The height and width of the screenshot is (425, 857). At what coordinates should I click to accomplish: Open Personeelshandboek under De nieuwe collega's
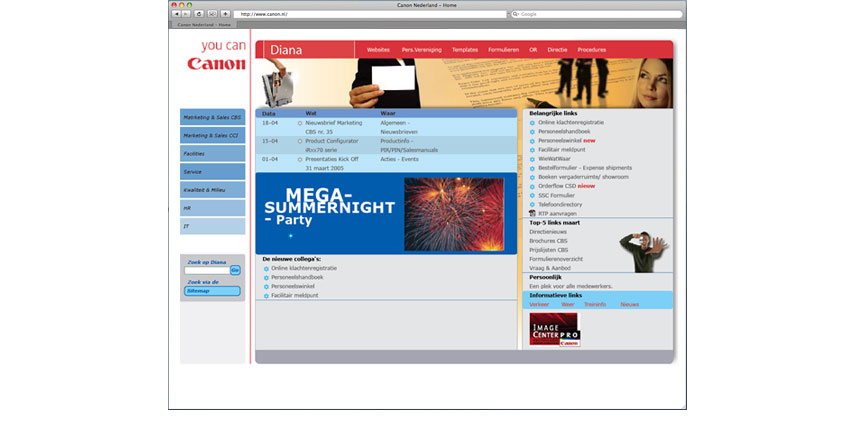pos(297,278)
